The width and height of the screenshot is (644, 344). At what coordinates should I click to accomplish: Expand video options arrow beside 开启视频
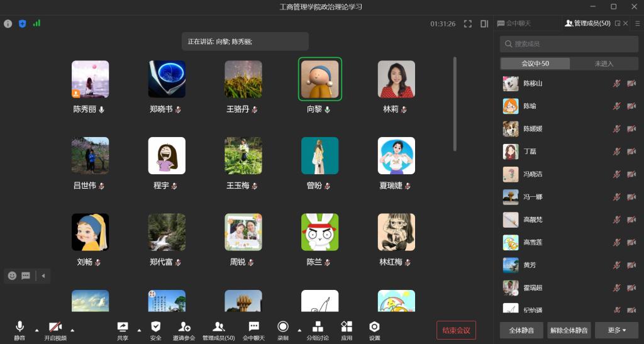click(x=72, y=330)
